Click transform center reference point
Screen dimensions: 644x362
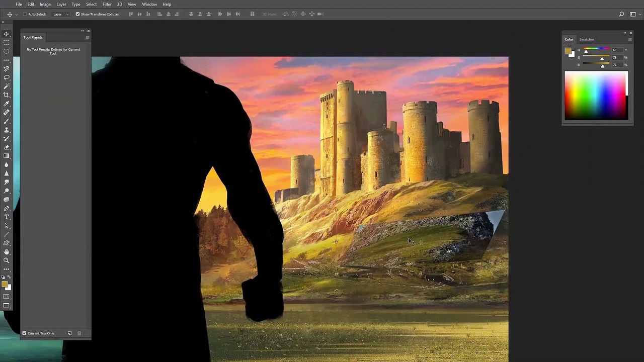[421, 242]
